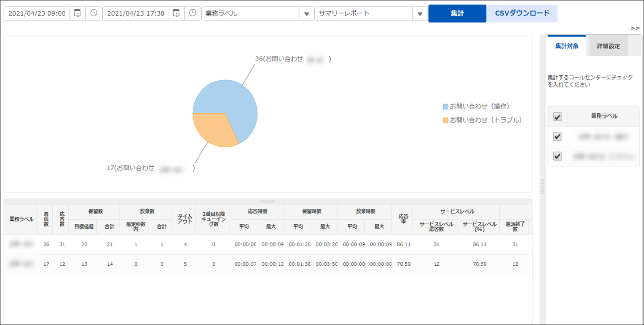Uncheck the first business label row checkbox
Image resolution: width=644 pixels, height=325 pixels.
tap(557, 136)
